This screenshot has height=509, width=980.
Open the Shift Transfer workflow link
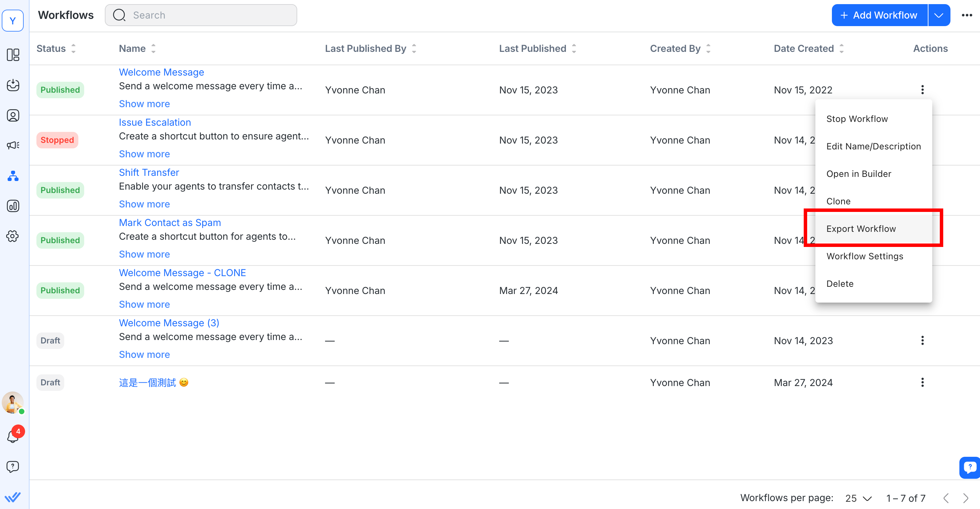(x=149, y=172)
